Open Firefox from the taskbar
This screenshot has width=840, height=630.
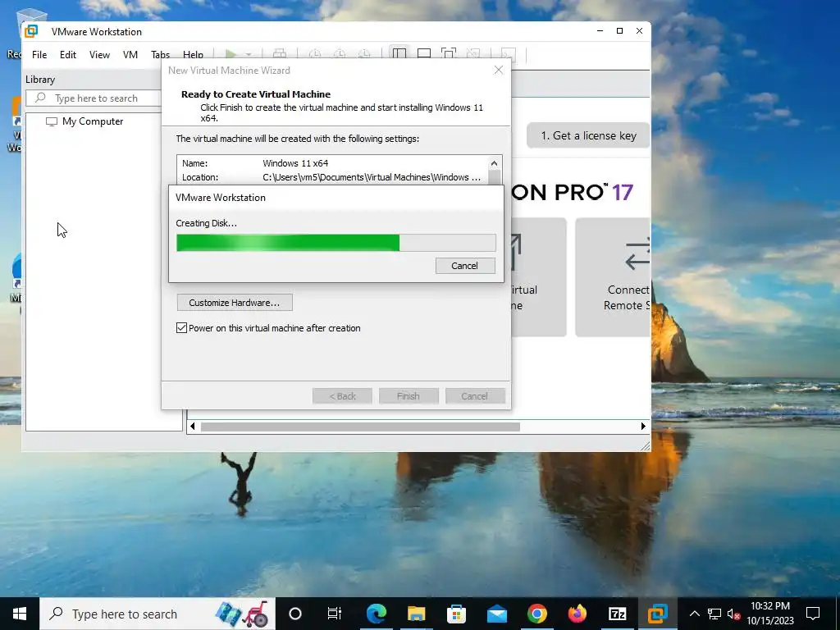[x=577, y=614]
